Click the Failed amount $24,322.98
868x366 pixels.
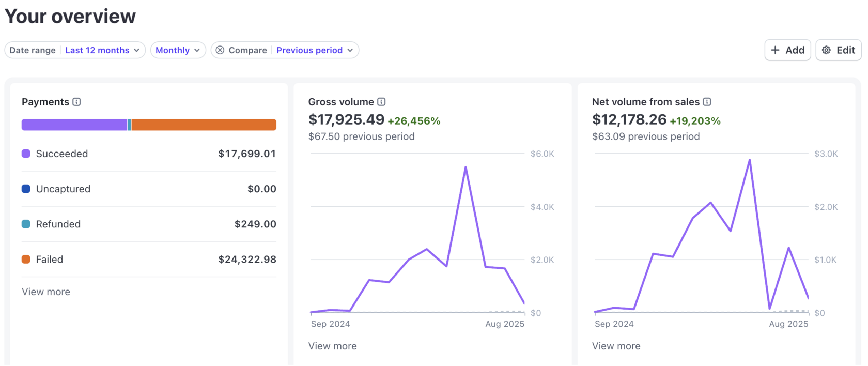(x=247, y=259)
